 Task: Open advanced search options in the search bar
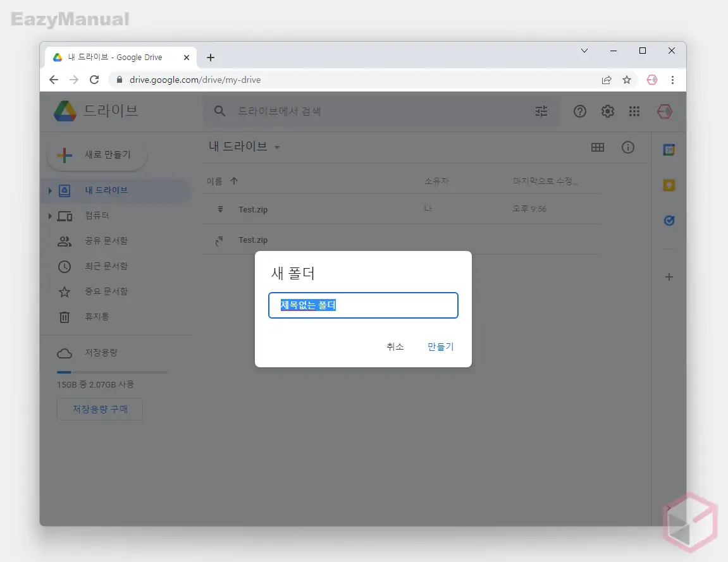[541, 111]
